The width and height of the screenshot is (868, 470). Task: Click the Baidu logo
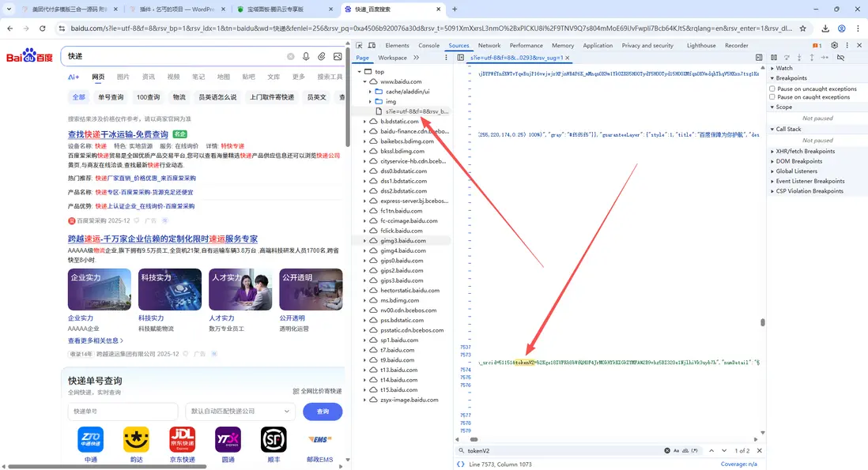coord(29,56)
